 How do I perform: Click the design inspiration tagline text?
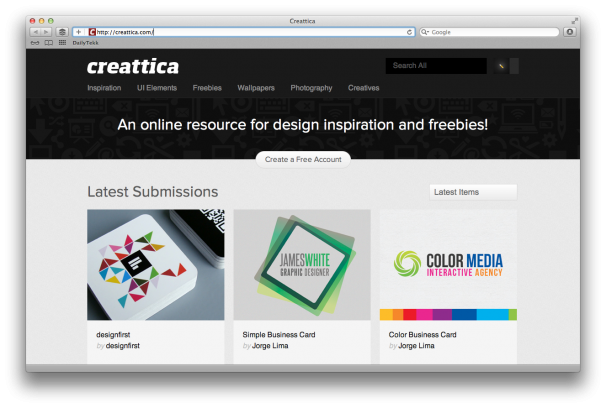303,125
